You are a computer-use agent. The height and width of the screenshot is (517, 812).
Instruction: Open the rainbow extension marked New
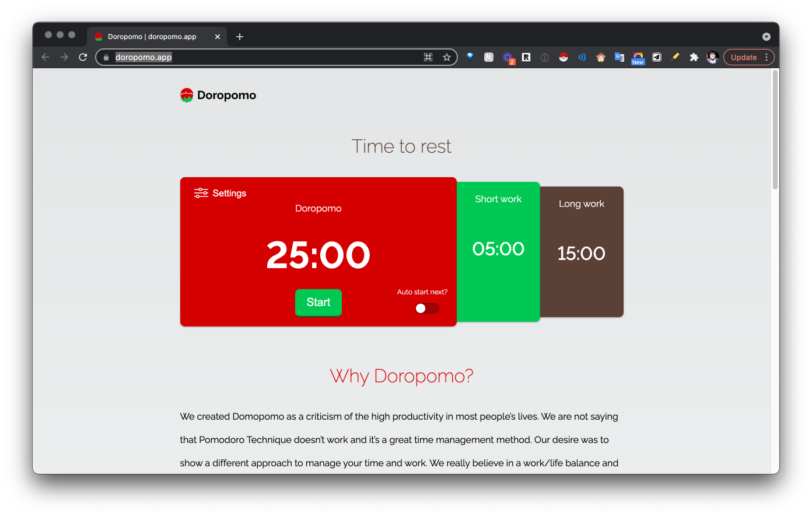pyautogui.click(x=638, y=58)
